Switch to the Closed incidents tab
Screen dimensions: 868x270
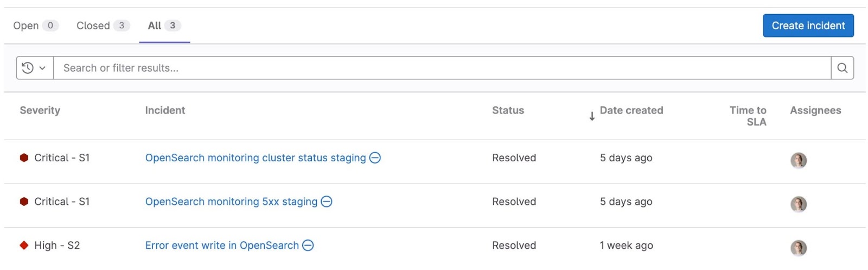click(x=103, y=26)
